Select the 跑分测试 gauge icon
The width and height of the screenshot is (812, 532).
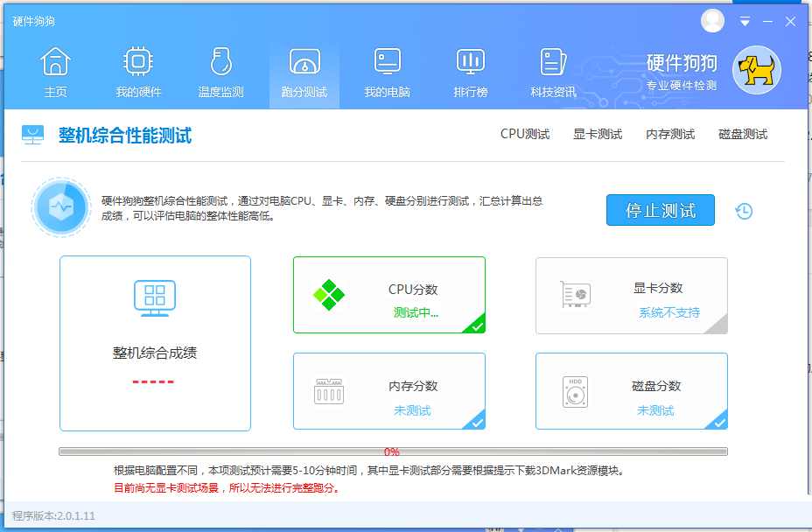(x=304, y=61)
